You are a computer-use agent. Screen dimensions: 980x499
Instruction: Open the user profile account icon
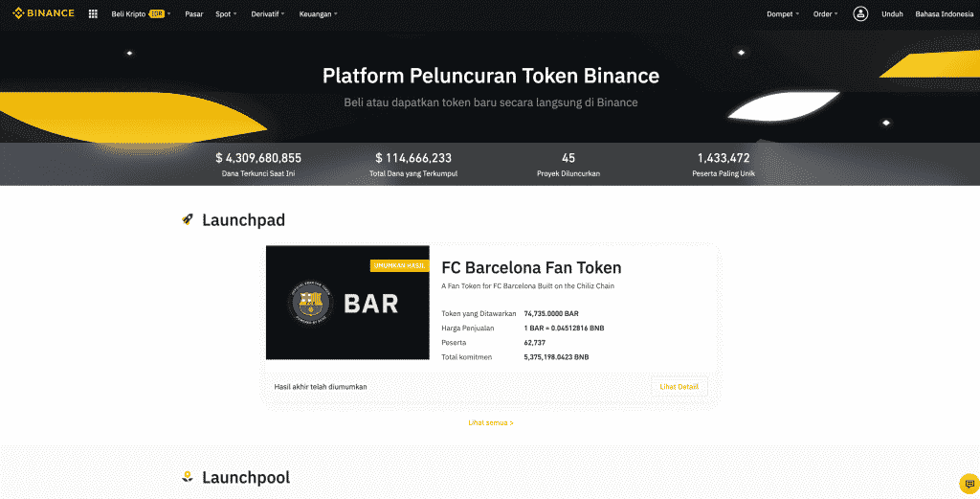860,14
